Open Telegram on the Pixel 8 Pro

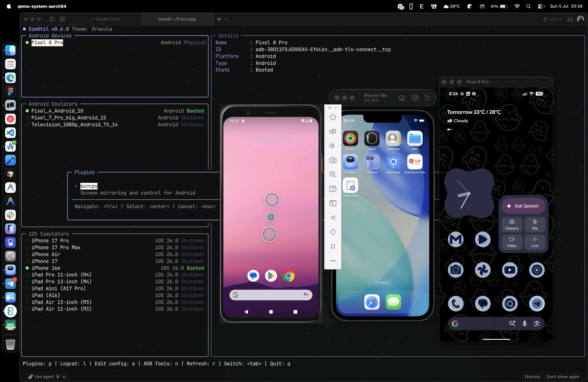coord(537,304)
